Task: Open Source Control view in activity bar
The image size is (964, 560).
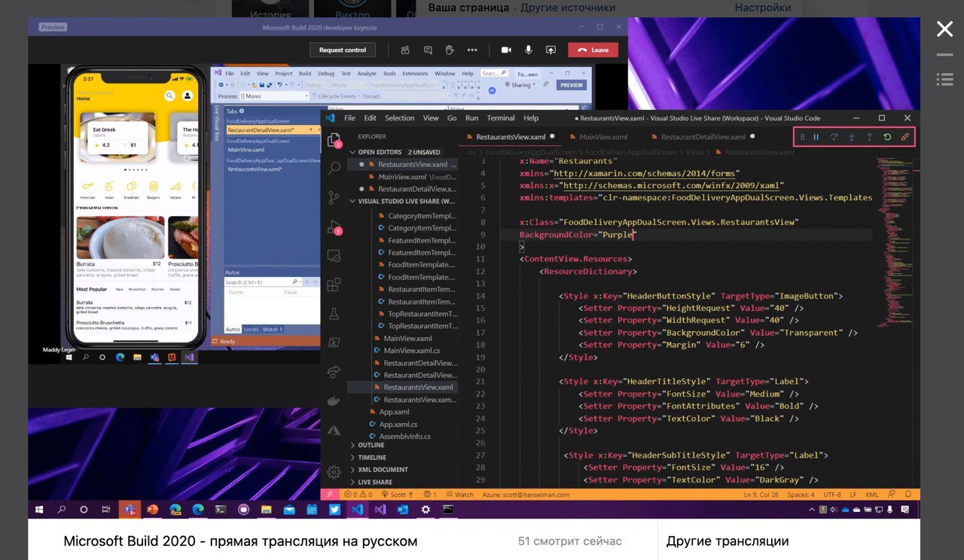Action: tap(334, 198)
